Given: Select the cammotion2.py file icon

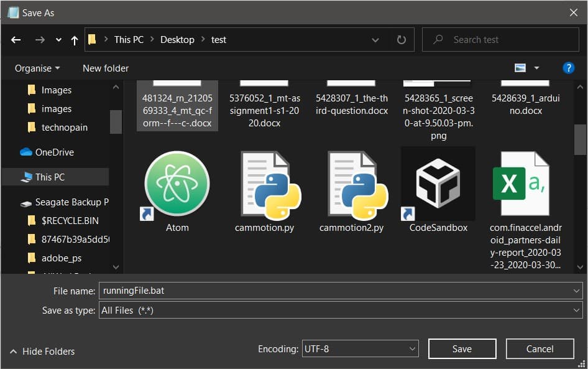Looking at the screenshot, I should tap(351, 184).
